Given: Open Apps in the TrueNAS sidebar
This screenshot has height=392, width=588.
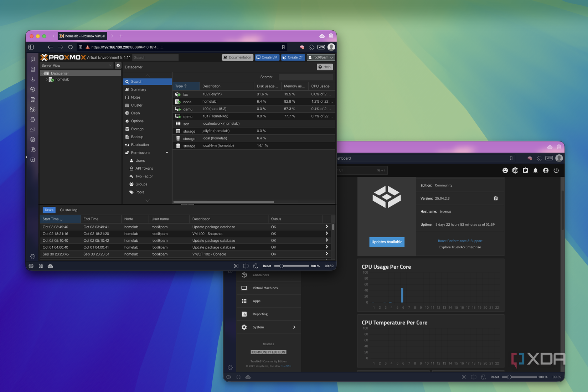Looking at the screenshot, I should click(256, 301).
